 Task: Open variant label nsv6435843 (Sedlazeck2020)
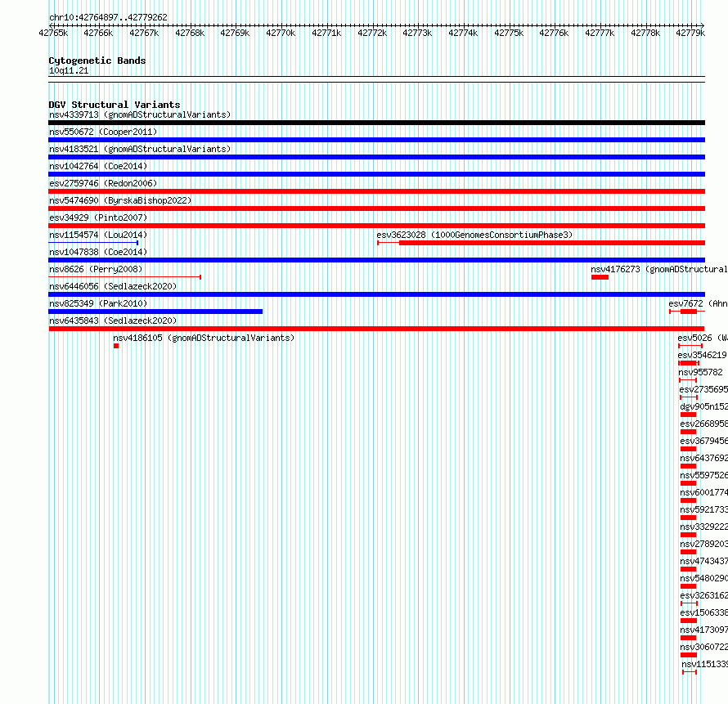pos(113,321)
